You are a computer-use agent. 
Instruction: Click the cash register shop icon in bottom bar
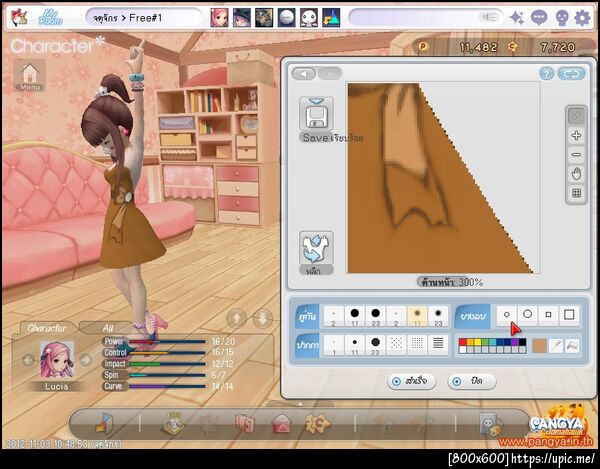tap(173, 423)
